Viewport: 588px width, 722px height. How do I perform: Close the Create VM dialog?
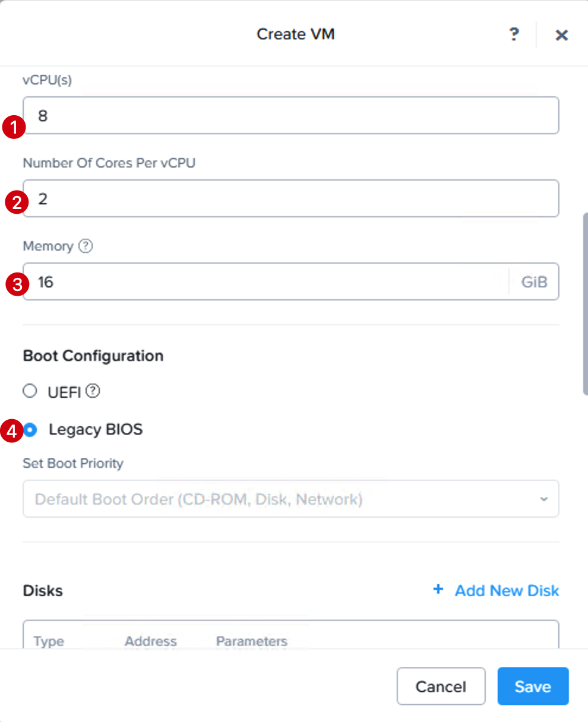pyautogui.click(x=561, y=35)
